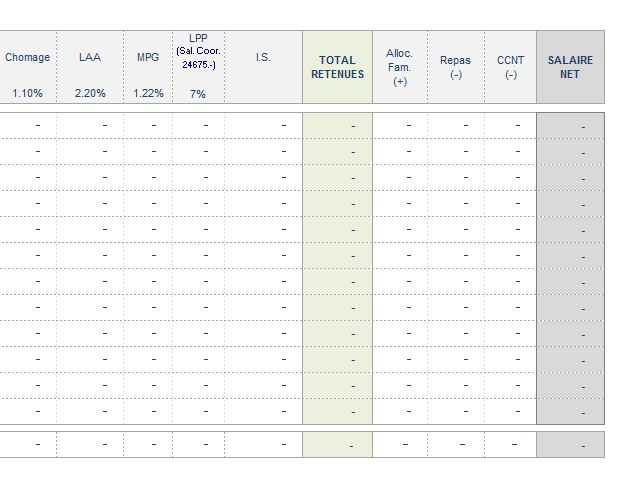Image resolution: width=630 pixels, height=484 pixels.
Task: Select the LAA 2.20% rate value
Action: [89, 93]
